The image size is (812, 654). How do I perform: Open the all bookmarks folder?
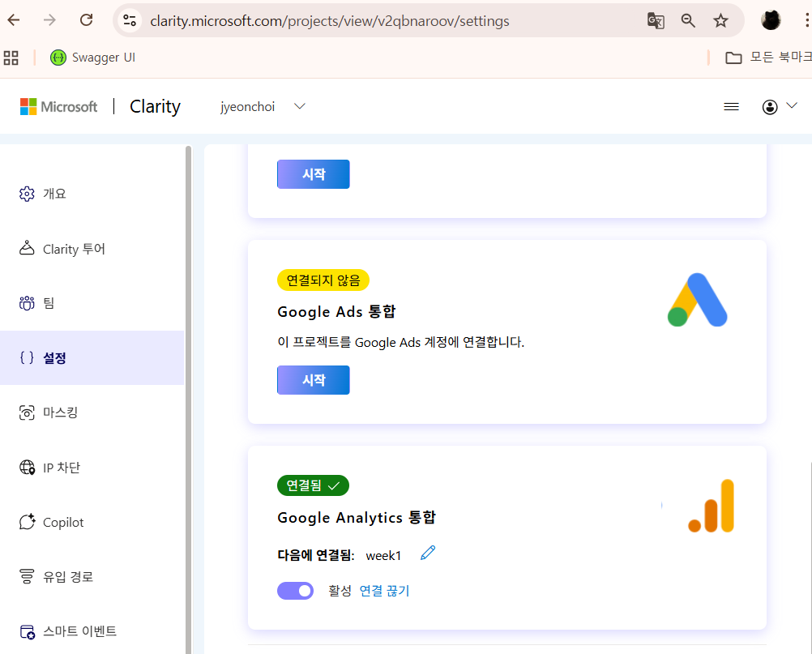768,58
